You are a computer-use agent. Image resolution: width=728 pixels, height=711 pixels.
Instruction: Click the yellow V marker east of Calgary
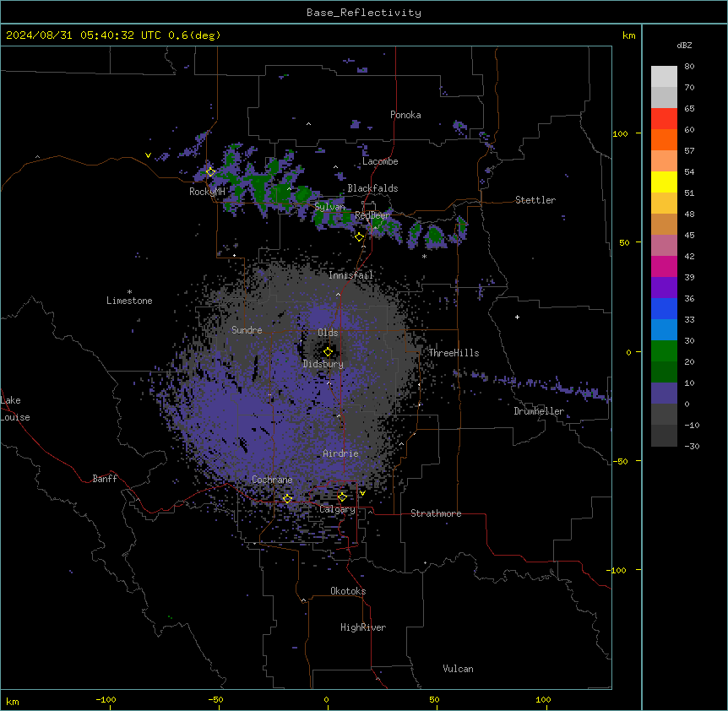pos(362,493)
